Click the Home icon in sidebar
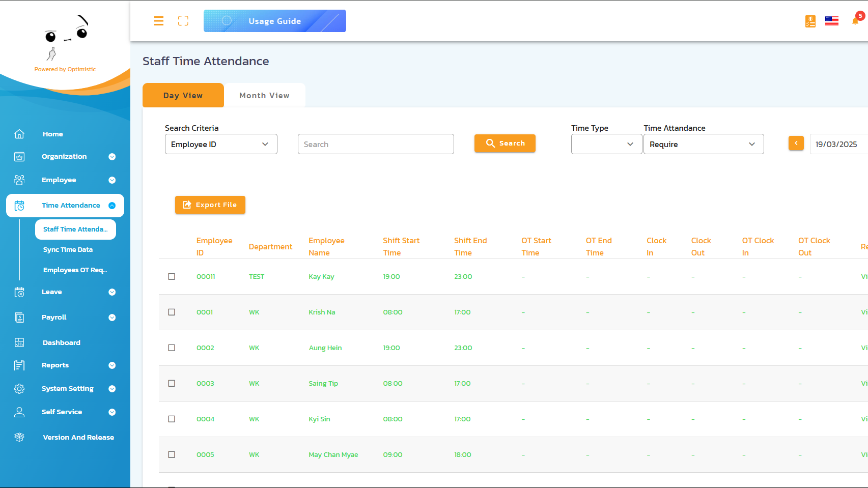 coord(19,134)
